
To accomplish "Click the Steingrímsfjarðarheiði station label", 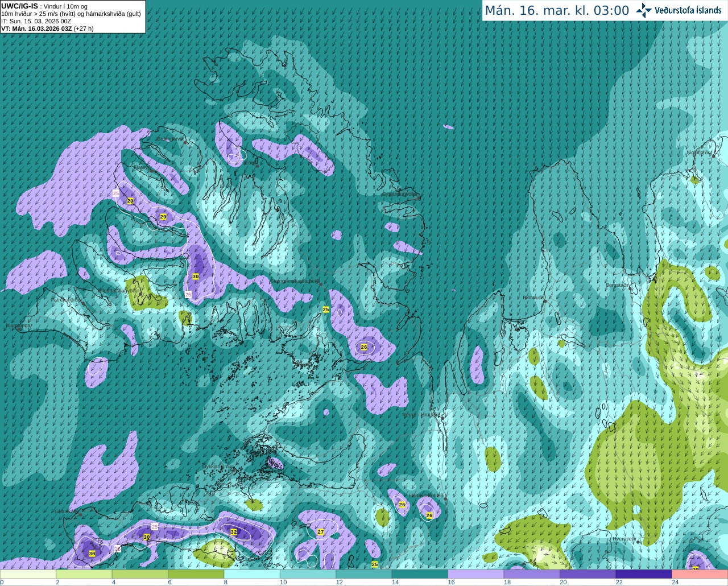I will [x=295, y=280].
